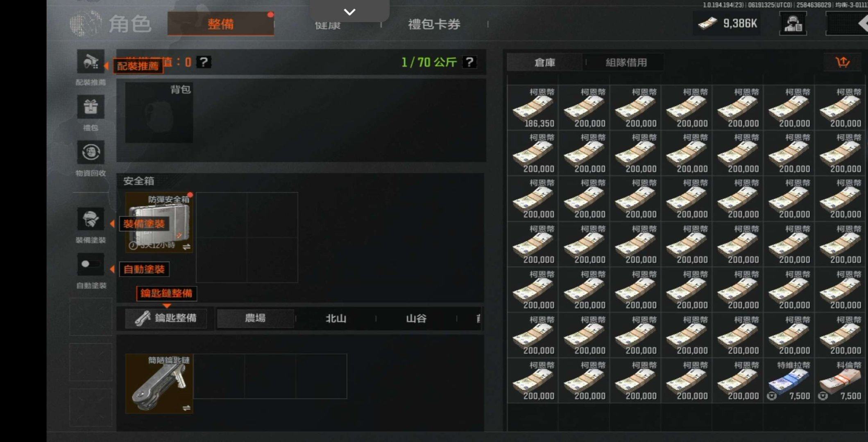Viewport: 868px width, 442px height.
Task: Click the swap arrows on 防彈安全箱
Action: (x=186, y=247)
